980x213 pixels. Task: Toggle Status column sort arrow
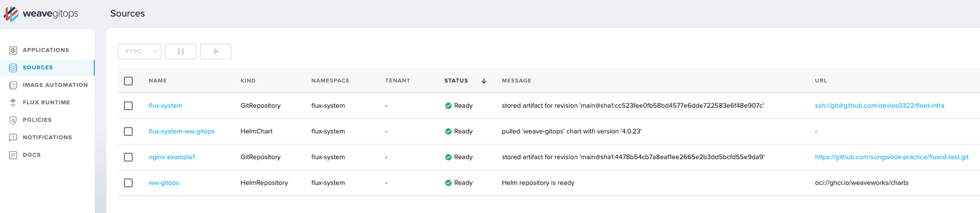pos(484,81)
